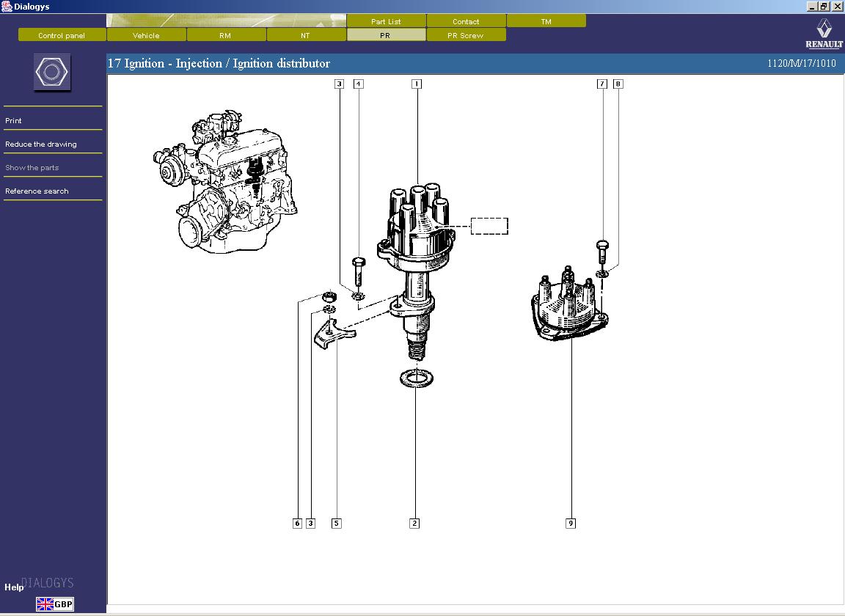Click the Renault logo
845x616 pixels.
tap(824, 34)
